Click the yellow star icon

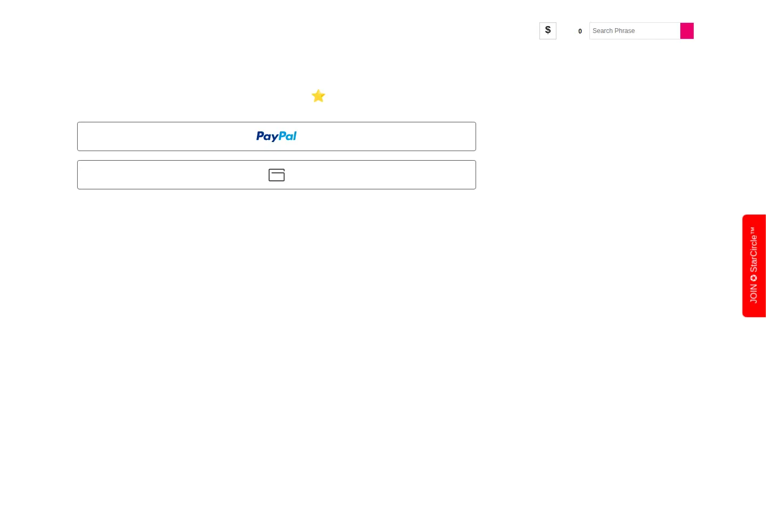(318, 96)
